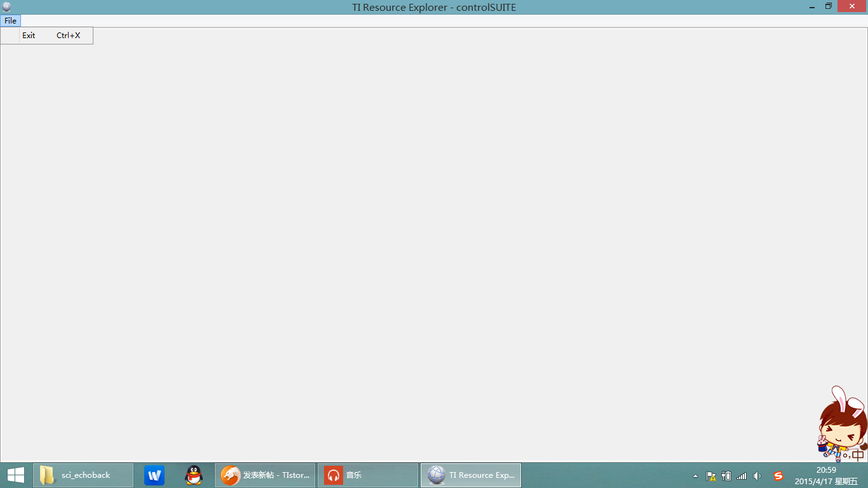Open the File menu

(10, 21)
